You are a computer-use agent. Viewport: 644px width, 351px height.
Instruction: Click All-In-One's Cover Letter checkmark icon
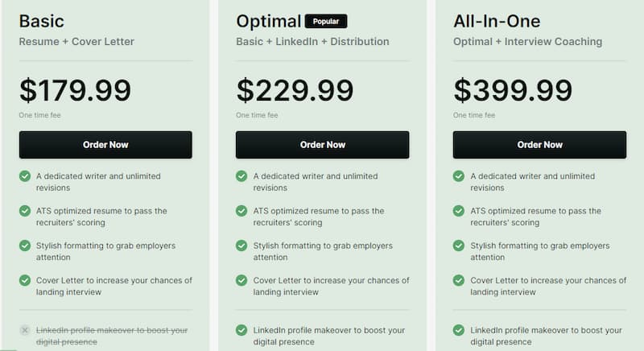point(459,280)
